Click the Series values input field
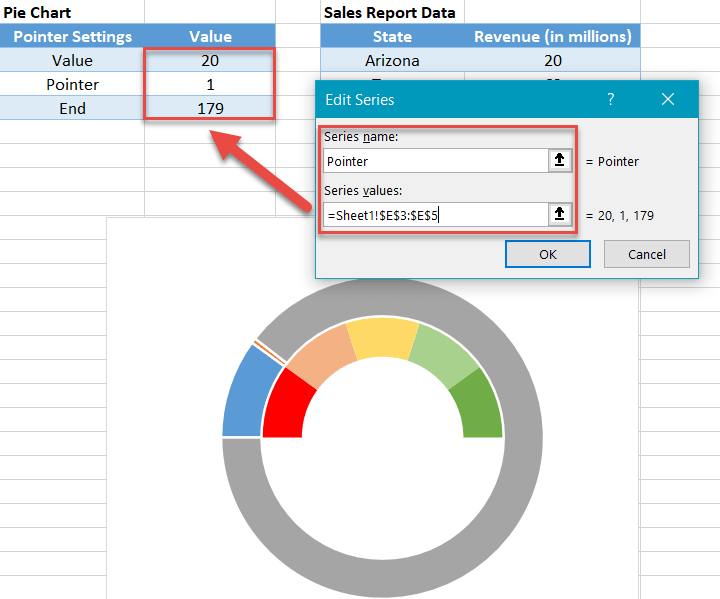This screenshot has width=720, height=599. click(x=436, y=215)
